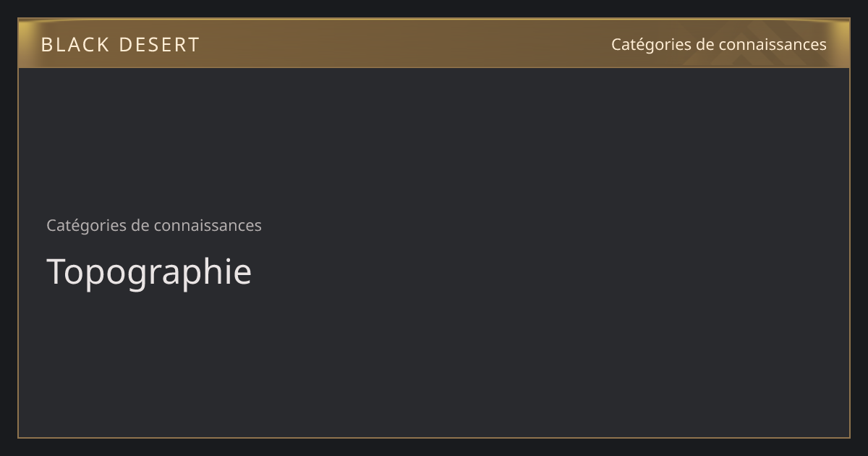Click the gold border along the panel bottom

[x=434, y=437]
